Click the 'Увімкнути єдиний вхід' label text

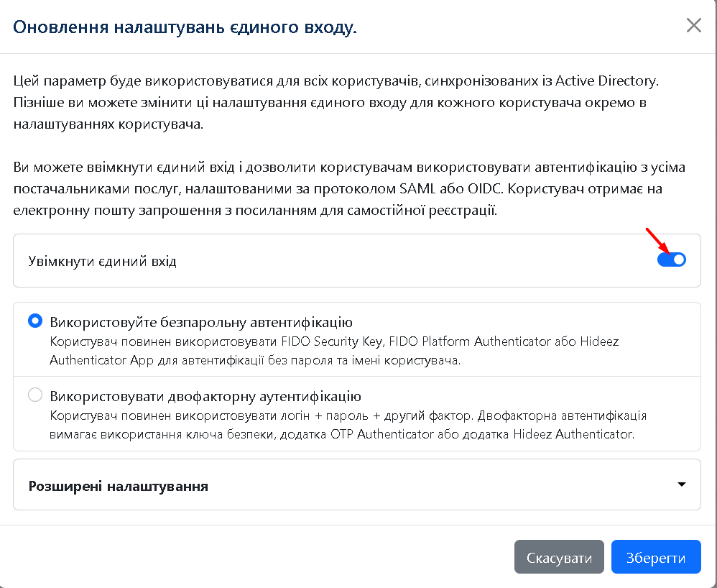coord(102,261)
